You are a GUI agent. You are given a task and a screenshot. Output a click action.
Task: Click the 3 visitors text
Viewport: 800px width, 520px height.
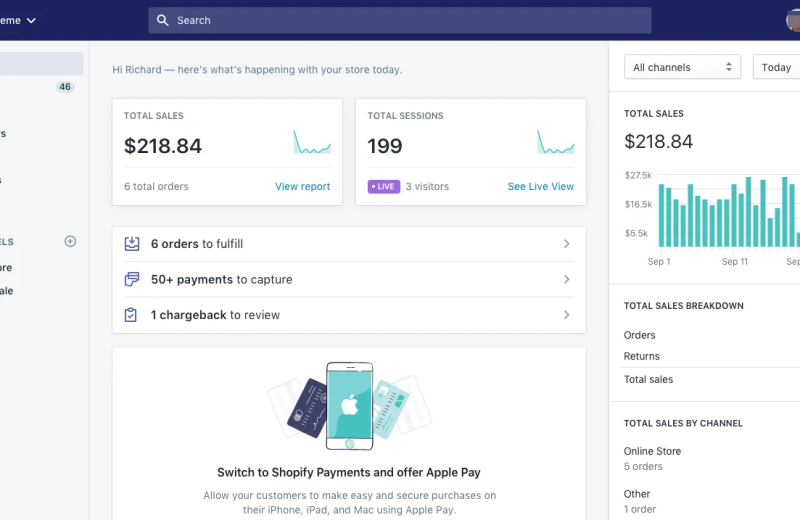[x=427, y=186]
